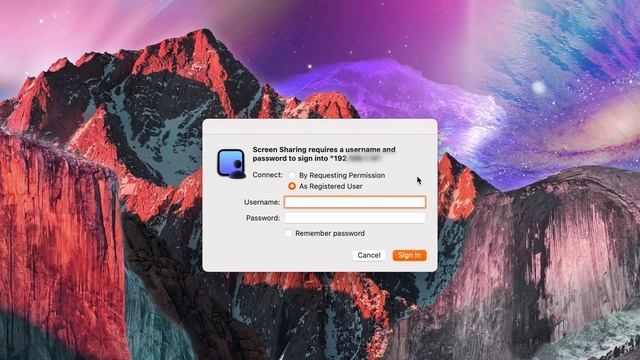Cancel the screen sharing sign-in
Image resolution: width=640 pixels, height=360 pixels.
[369, 255]
